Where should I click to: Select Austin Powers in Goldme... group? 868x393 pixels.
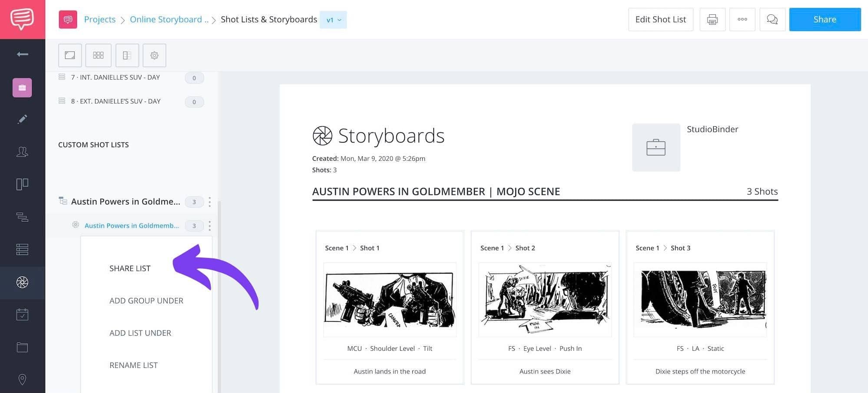tap(126, 201)
